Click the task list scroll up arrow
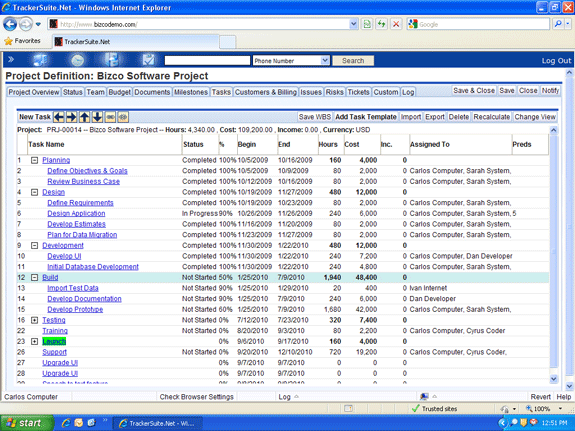 pyautogui.click(x=553, y=130)
